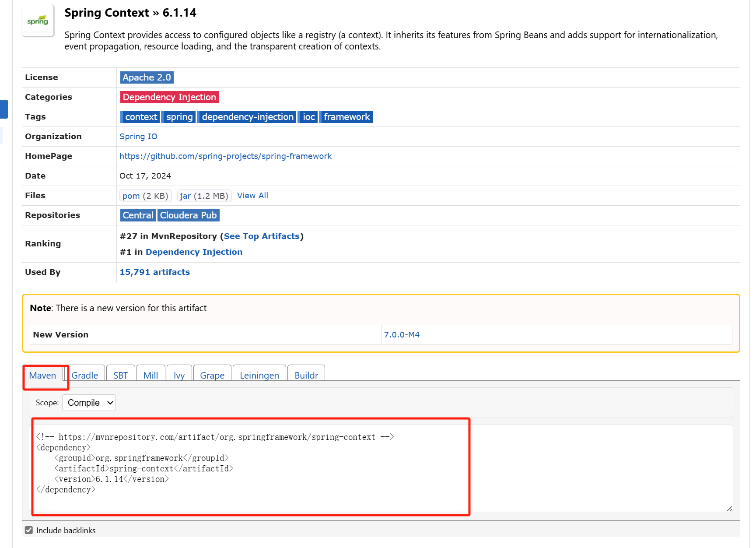This screenshot has height=548, width=756.
Task: Switch to the SBT tab
Action: click(x=121, y=376)
